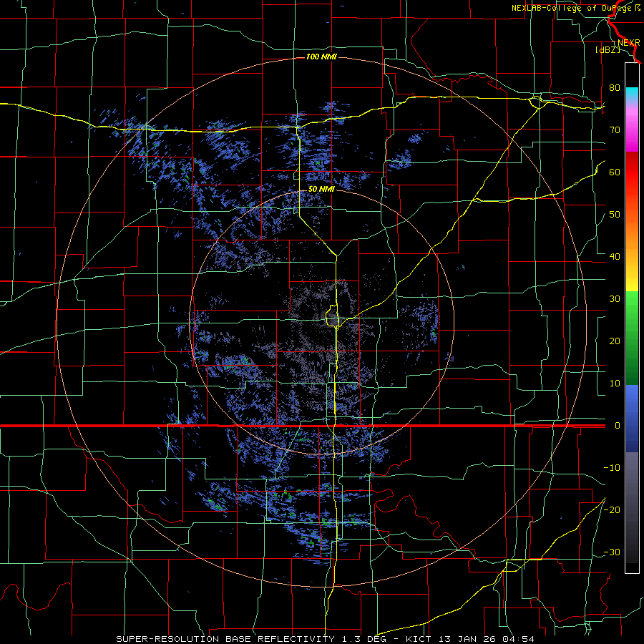Viewport: 644px width, 644px height.
Task: Click the 80 dBZ scale value
Action: 615,87
